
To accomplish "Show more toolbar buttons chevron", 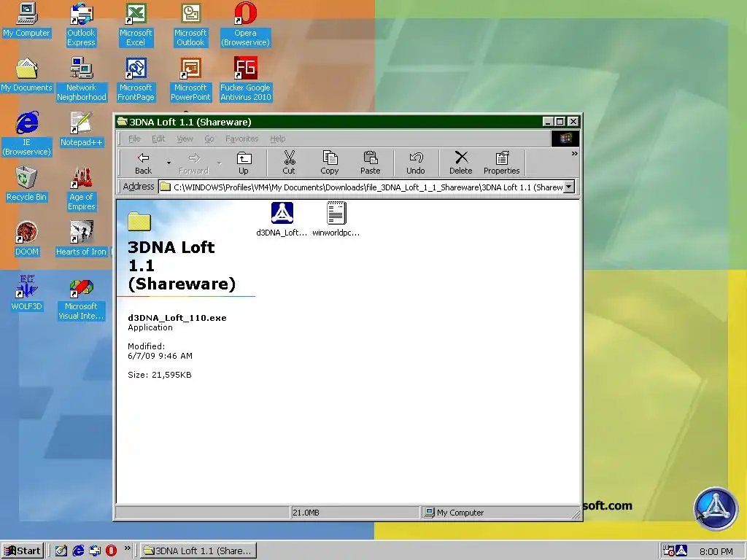I will [574, 153].
